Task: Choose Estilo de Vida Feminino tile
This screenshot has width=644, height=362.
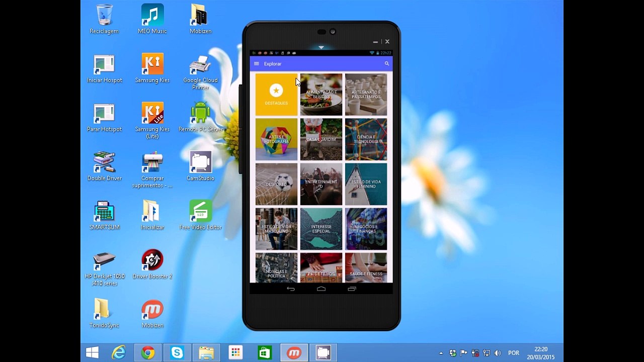Action: tap(366, 184)
